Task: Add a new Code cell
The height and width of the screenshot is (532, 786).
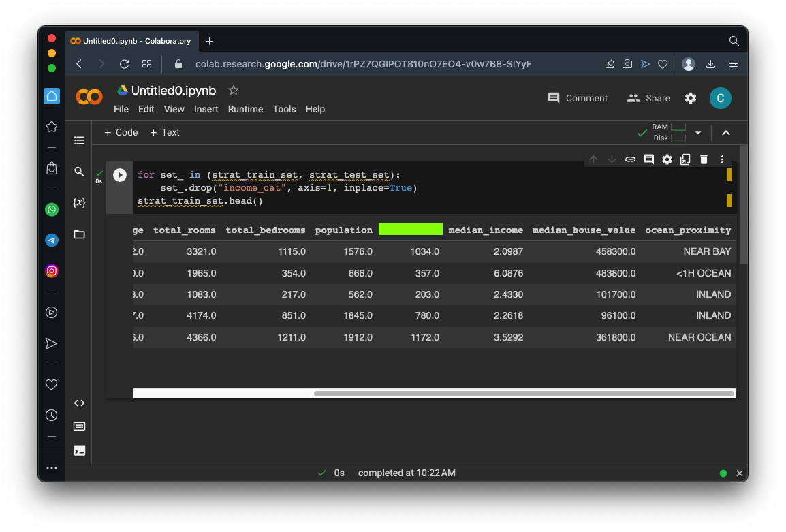Action: point(121,132)
